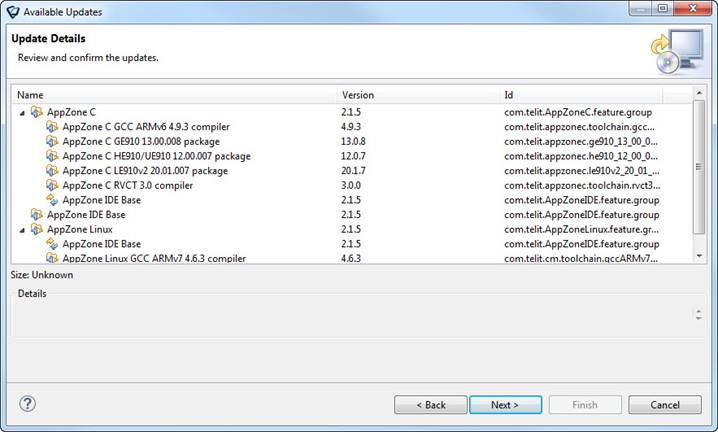This screenshot has width=718, height=432.
Task: Click the Version column header
Action: [x=418, y=95]
